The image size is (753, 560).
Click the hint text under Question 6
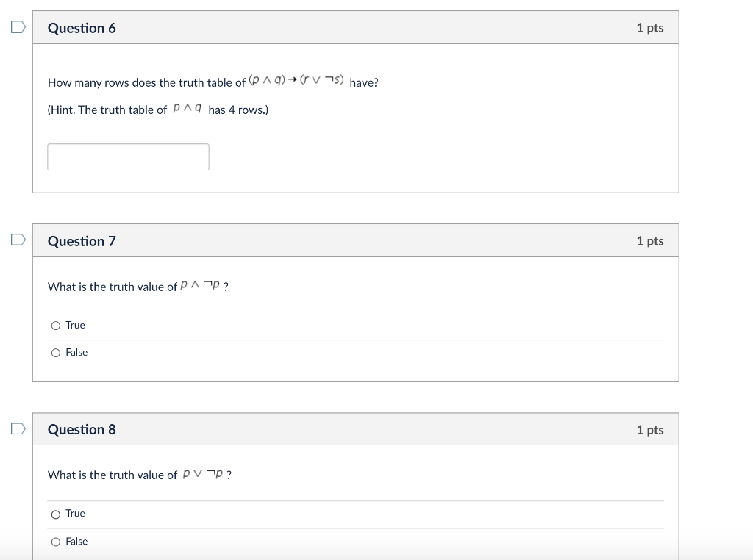[158, 110]
